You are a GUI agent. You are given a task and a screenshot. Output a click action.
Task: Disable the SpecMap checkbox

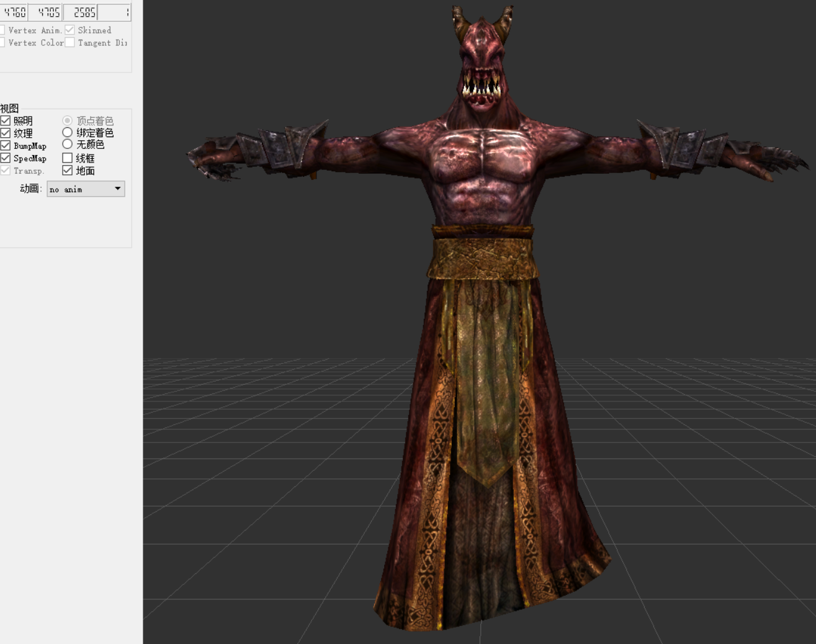point(6,158)
